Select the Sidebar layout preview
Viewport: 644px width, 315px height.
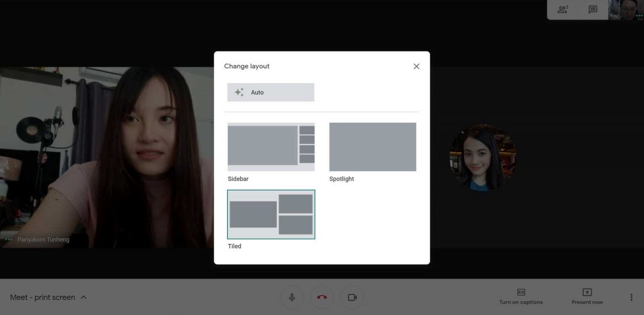[x=271, y=146]
